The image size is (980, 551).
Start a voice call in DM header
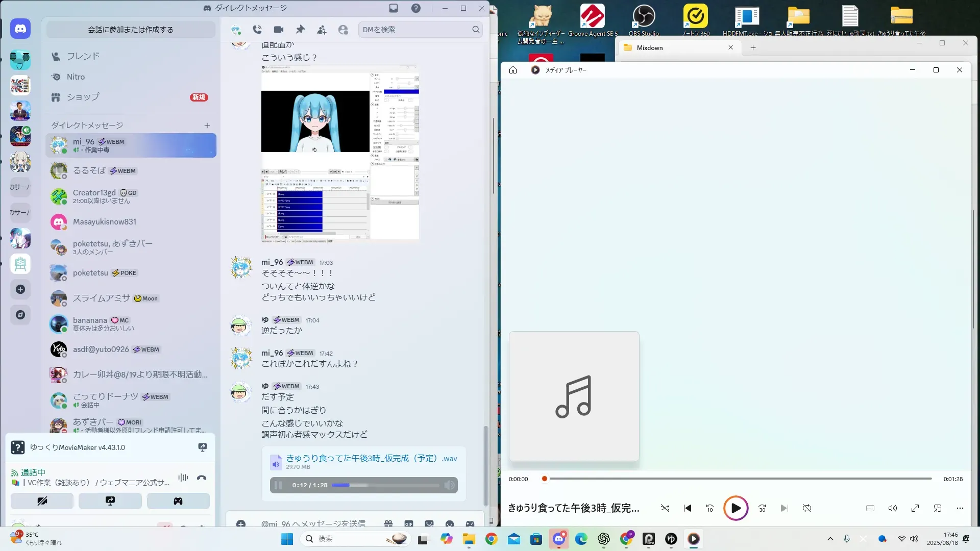(257, 30)
